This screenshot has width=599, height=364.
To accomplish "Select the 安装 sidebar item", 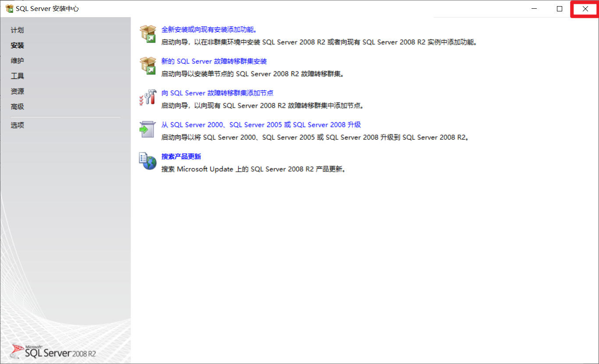I will point(18,46).
